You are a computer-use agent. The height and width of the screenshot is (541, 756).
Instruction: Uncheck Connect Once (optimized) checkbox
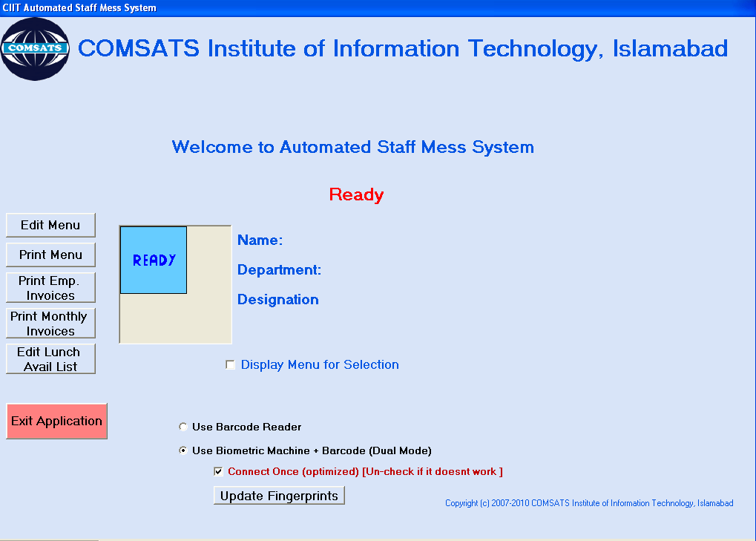pyautogui.click(x=218, y=471)
